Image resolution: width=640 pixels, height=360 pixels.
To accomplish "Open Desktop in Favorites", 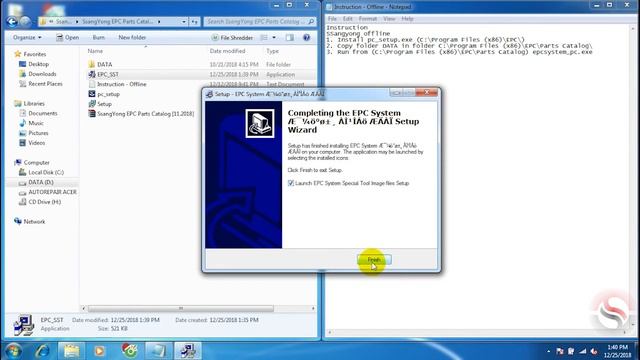I will [38, 64].
